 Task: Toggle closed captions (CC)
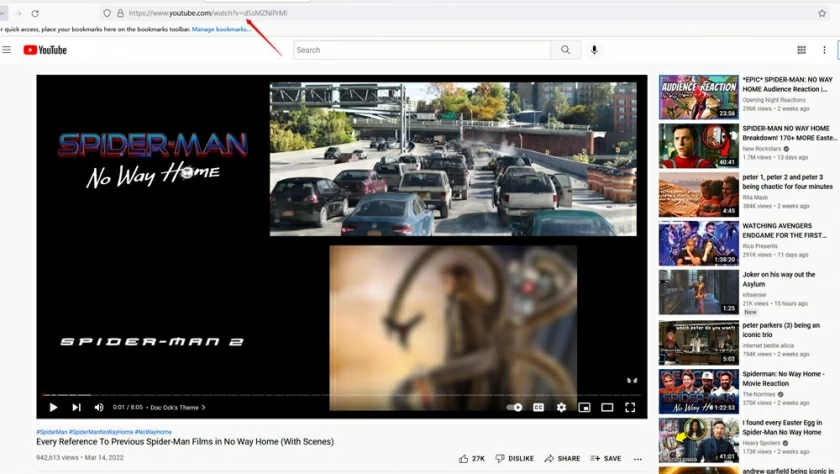coord(538,408)
